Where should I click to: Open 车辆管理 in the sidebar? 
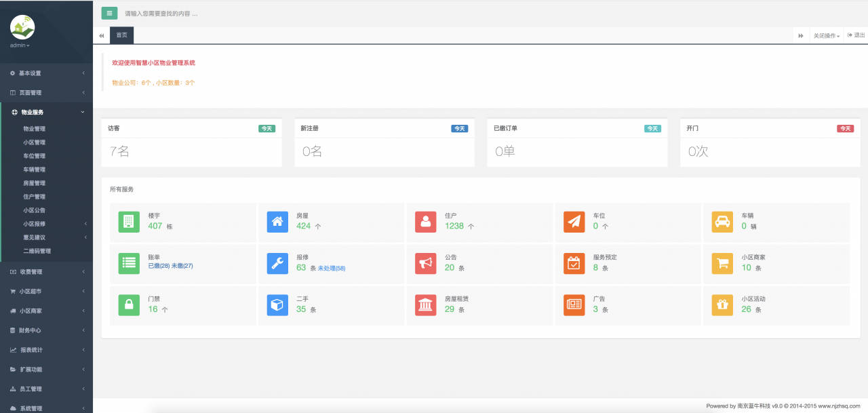[x=35, y=170]
